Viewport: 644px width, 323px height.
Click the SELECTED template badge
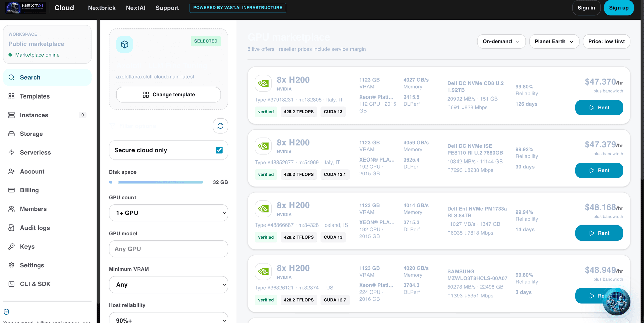(206, 41)
